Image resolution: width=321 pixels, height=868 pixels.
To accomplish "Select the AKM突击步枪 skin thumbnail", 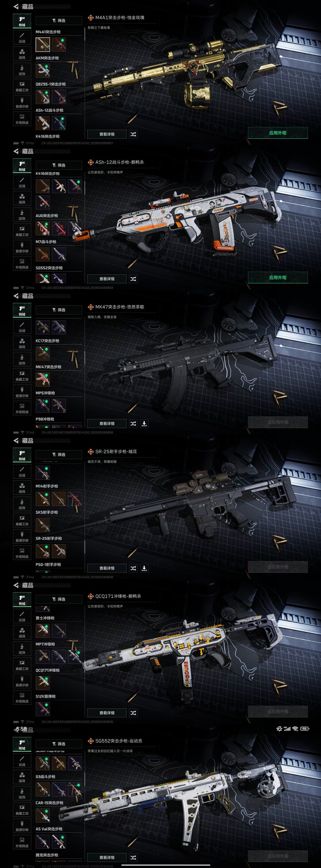I will click(43, 70).
